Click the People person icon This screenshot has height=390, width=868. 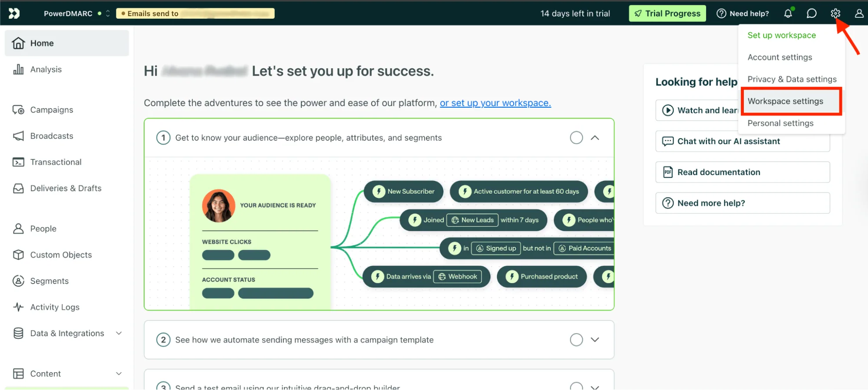[18, 228]
